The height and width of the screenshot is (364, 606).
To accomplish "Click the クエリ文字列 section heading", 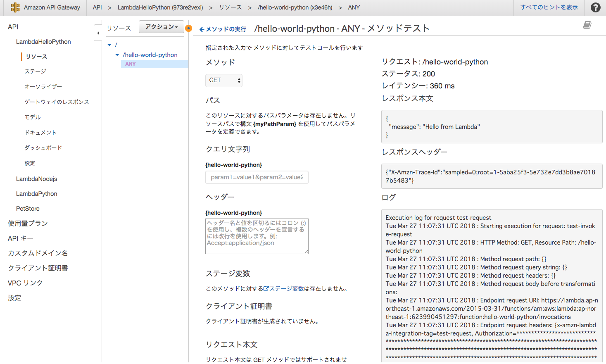I will tap(228, 149).
